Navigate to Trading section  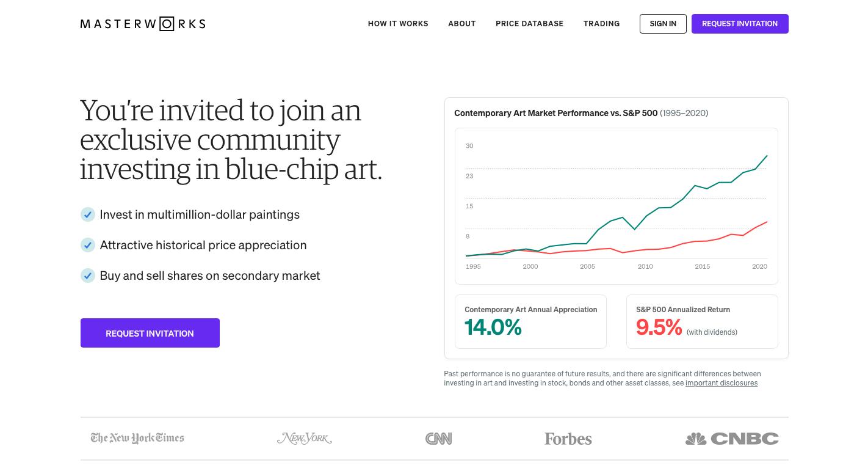coord(601,24)
